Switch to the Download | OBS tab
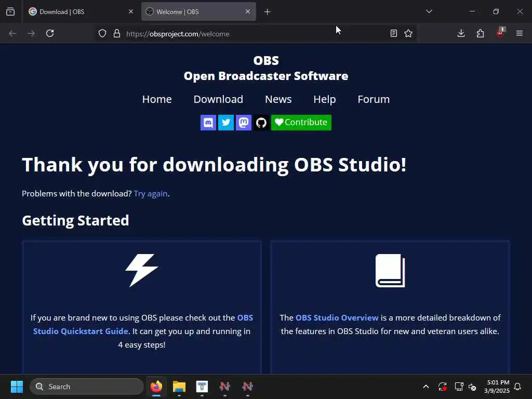This screenshot has height=399, width=532. click(x=80, y=11)
